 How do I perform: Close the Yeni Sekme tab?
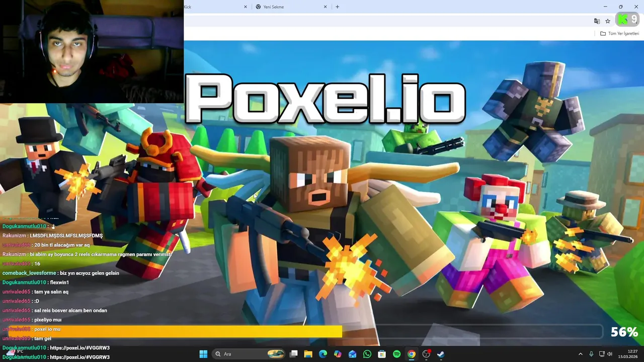coord(325,7)
